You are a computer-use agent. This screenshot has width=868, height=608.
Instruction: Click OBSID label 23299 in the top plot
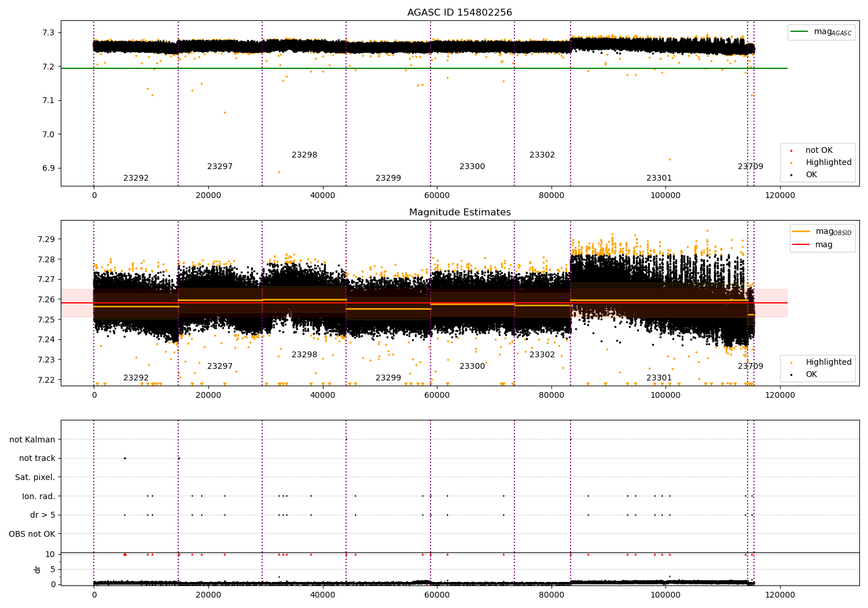pos(388,178)
